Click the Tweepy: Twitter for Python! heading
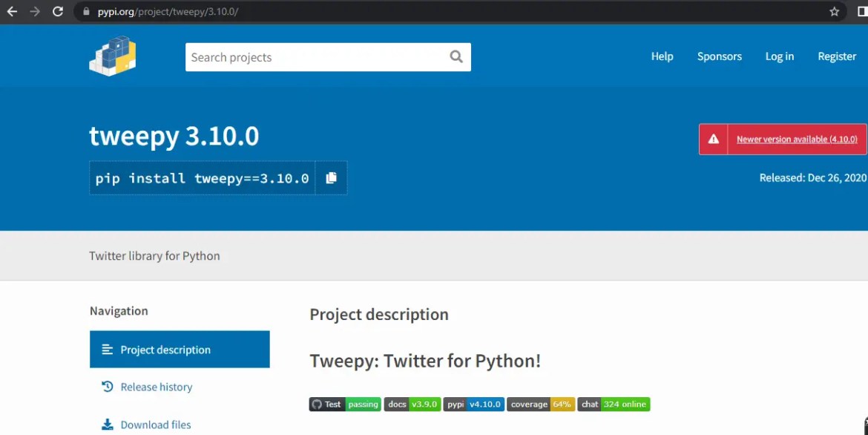This screenshot has height=435, width=868. point(425,361)
